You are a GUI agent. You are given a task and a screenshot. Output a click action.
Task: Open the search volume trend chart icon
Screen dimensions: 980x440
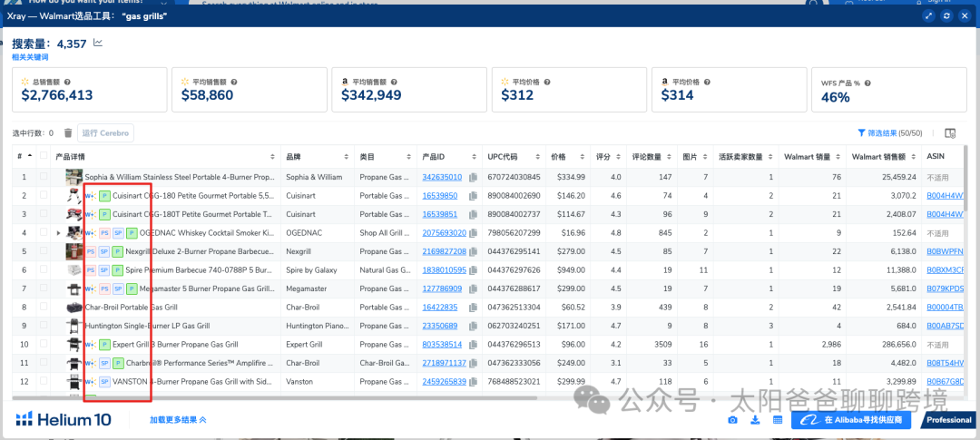98,44
